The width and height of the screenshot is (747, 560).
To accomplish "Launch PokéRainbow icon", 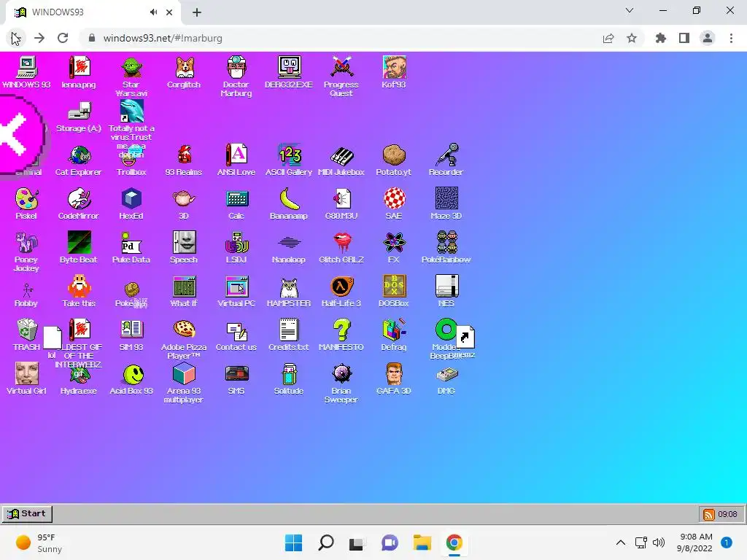I will coord(446,243).
